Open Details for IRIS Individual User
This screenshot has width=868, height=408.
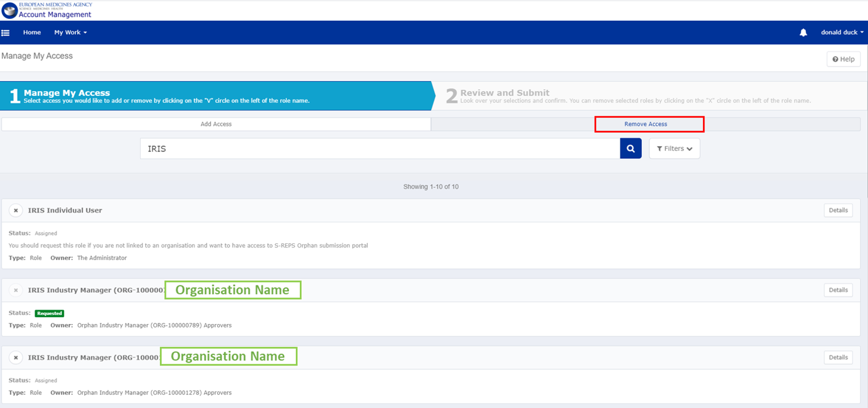click(838, 210)
